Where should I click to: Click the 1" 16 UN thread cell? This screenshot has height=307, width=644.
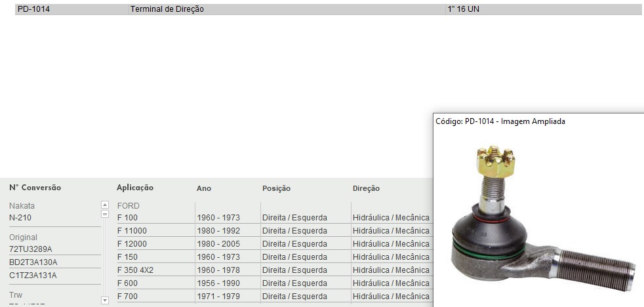[x=464, y=9]
